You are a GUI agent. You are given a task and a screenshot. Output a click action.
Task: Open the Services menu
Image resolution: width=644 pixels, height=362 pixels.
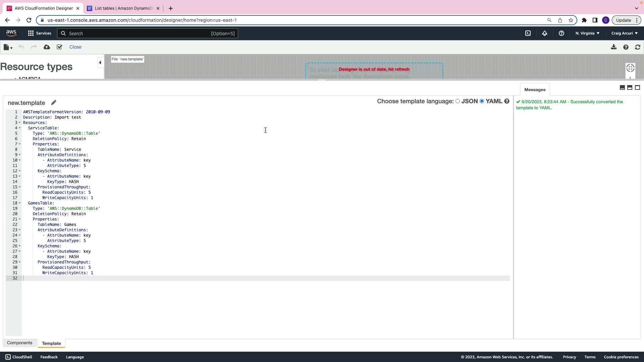coord(40,33)
